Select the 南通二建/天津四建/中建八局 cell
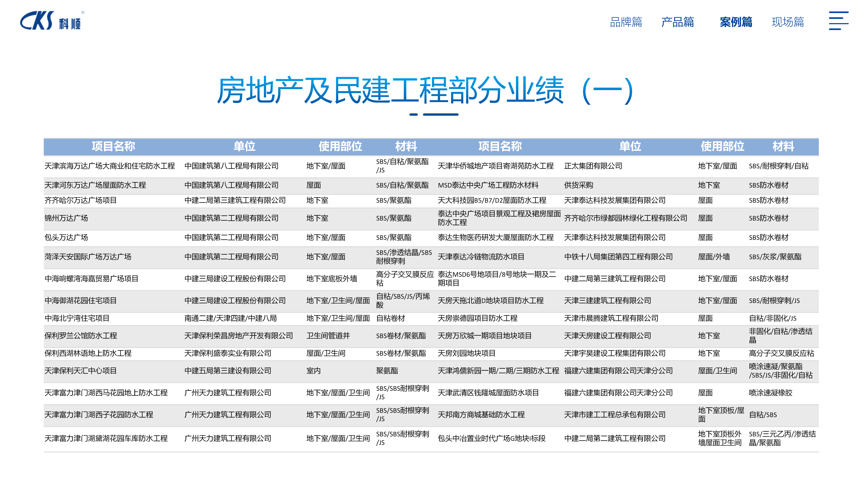This screenshot has width=868, height=488. coord(230,318)
